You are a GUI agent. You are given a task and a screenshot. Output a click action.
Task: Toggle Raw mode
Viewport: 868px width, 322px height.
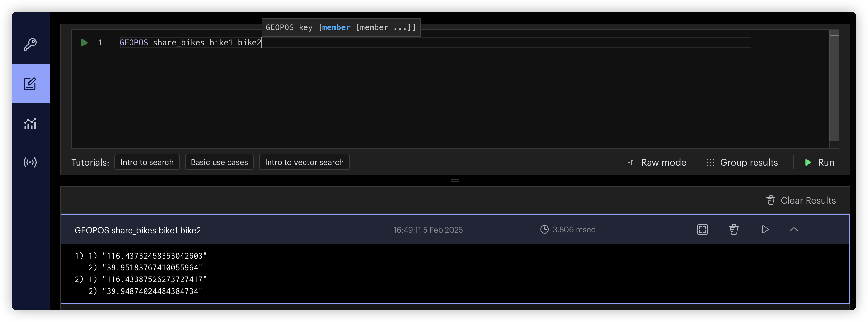pyautogui.click(x=657, y=162)
